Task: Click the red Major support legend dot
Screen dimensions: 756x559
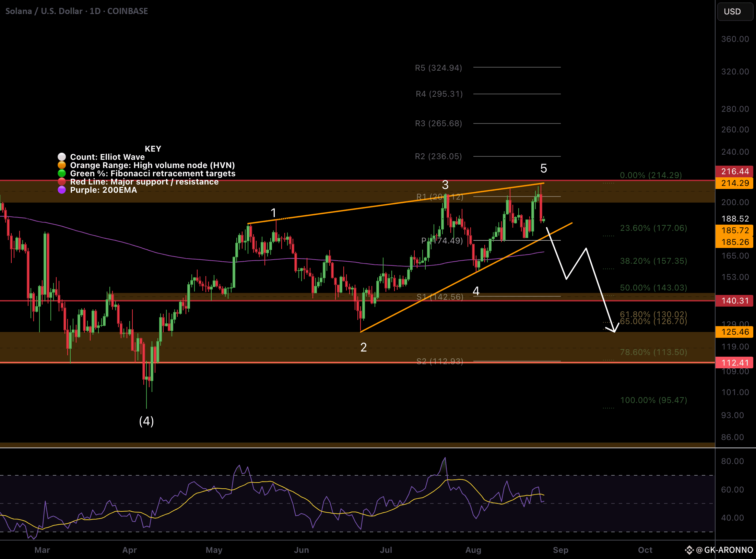Action: tap(62, 182)
